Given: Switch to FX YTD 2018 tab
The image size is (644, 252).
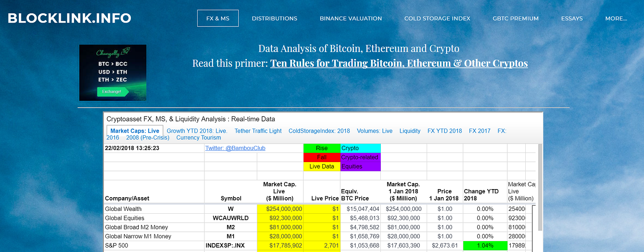Looking at the screenshot, I should pos(445,131).
